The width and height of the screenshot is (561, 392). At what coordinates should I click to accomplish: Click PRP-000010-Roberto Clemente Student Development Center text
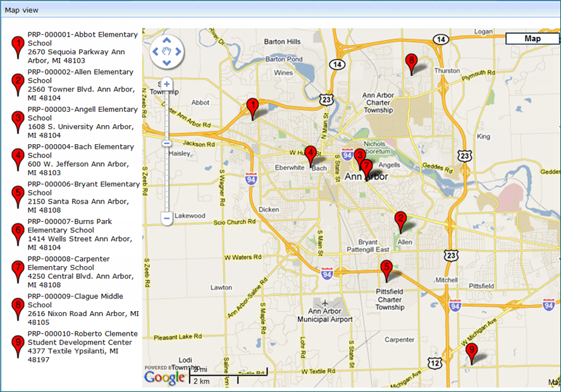coord(83,338)
